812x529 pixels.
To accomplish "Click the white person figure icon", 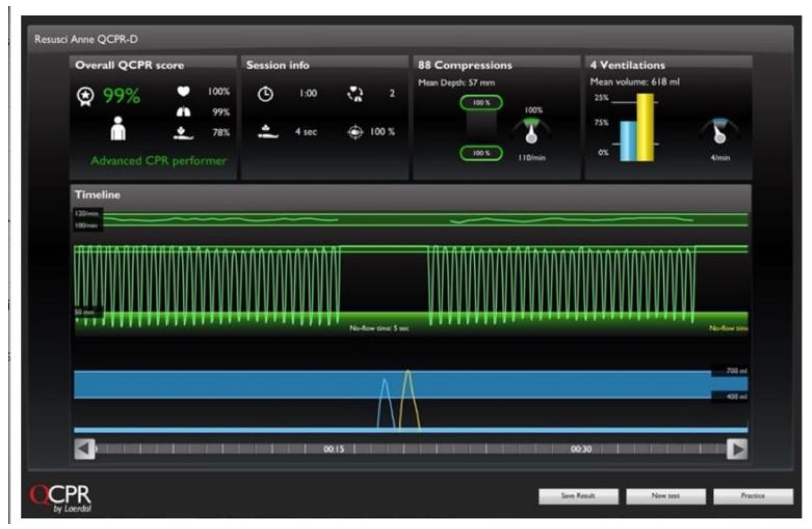I will [x=118, y=129].
